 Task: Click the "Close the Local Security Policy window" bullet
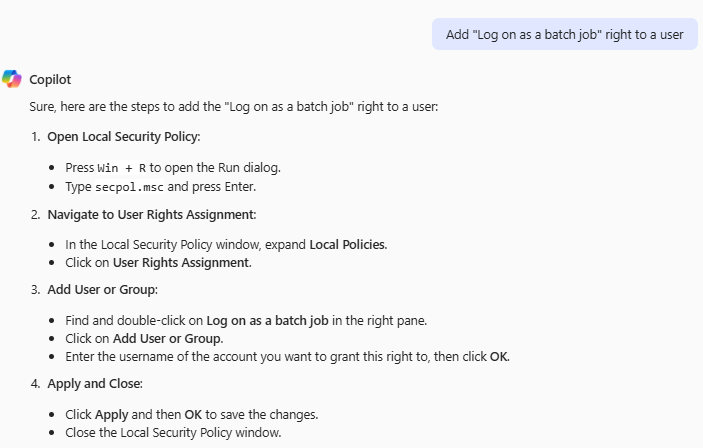tap(173, 432)
